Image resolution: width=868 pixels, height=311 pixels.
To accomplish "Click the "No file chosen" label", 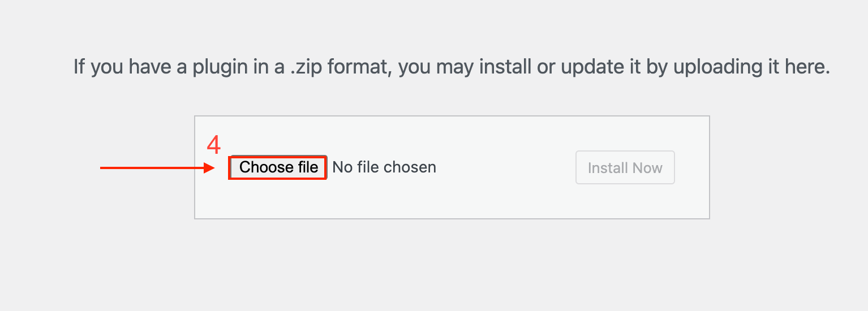I will [384, 167].
